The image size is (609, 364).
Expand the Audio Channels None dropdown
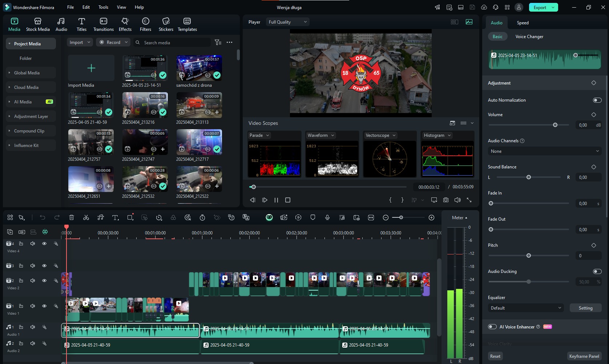pos(544,151)
